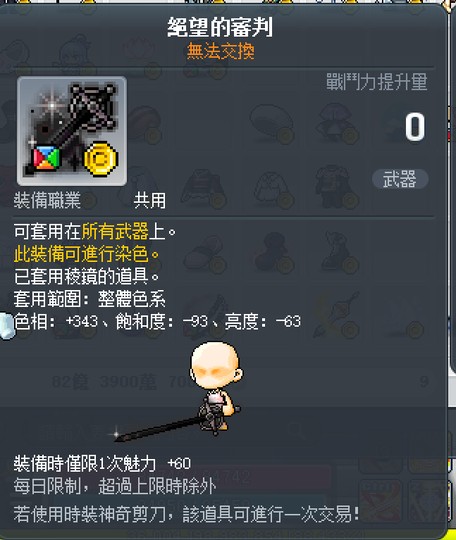
Task: Click the 飽和度 -93 saturation value
Action: coord(162,322)
